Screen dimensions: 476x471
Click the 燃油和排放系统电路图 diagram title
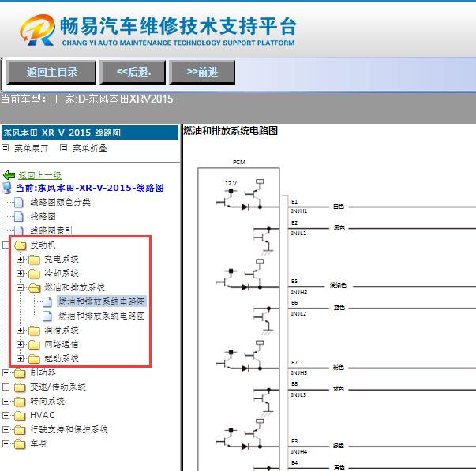231,131
